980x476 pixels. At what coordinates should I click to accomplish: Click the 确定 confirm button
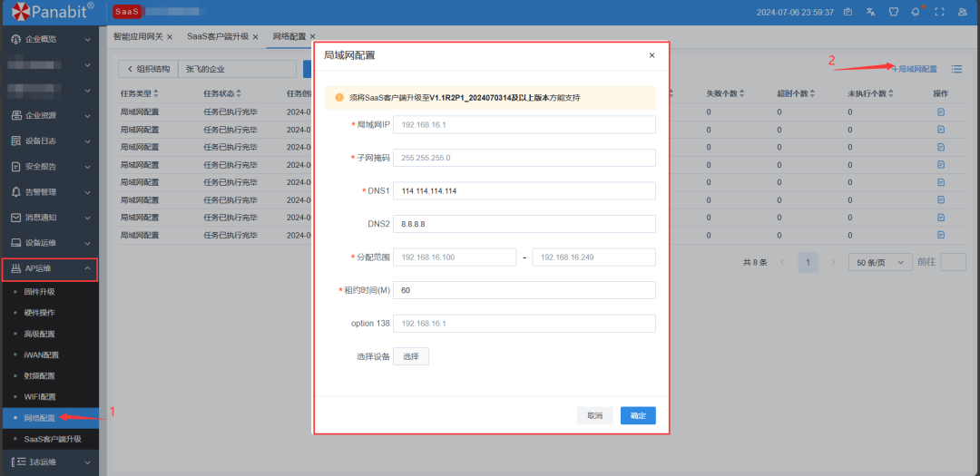click(638, 415)
